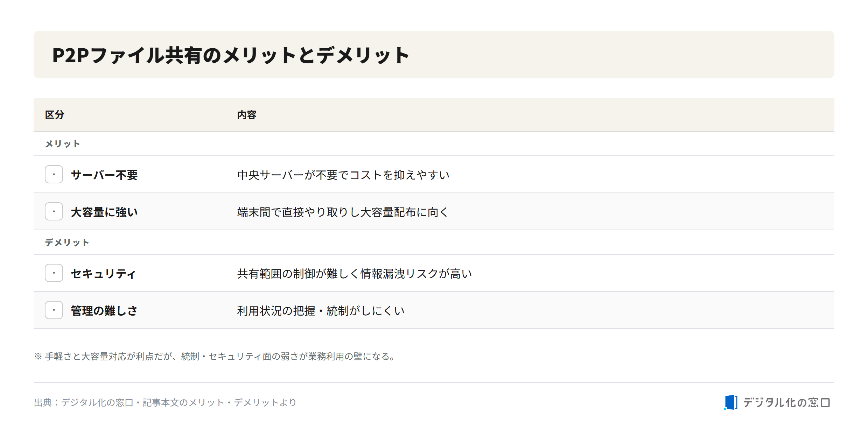The height and width of the screenshot is (443, 868).
Task: Click the description 中央サーバーが不要でコストを抑えやすい
Action: pyautogui.click(x=343, y=175)
